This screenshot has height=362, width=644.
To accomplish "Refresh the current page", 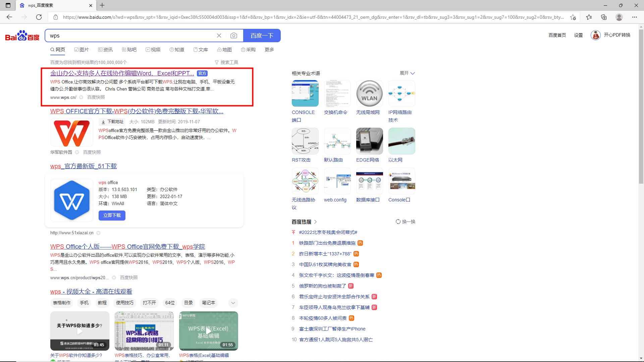I will 39,17.
